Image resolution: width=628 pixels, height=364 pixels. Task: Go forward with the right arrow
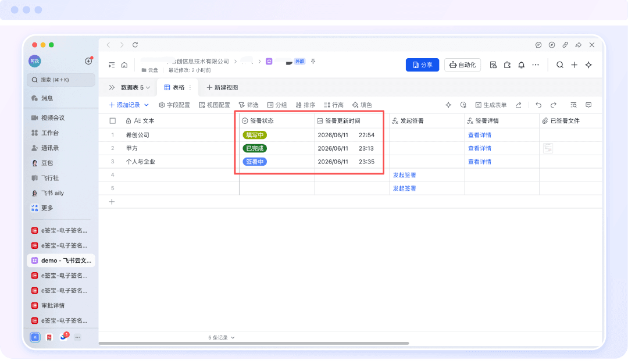122,45
